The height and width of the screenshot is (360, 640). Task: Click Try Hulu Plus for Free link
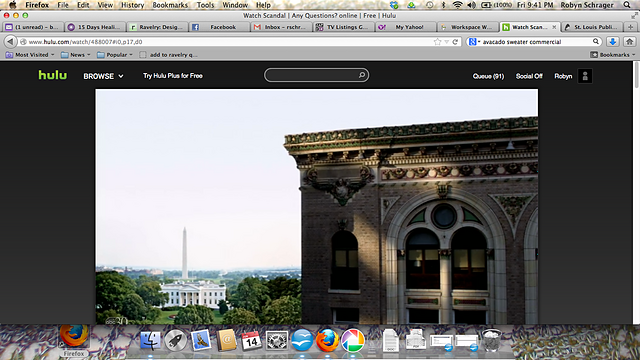pos(173,76)
